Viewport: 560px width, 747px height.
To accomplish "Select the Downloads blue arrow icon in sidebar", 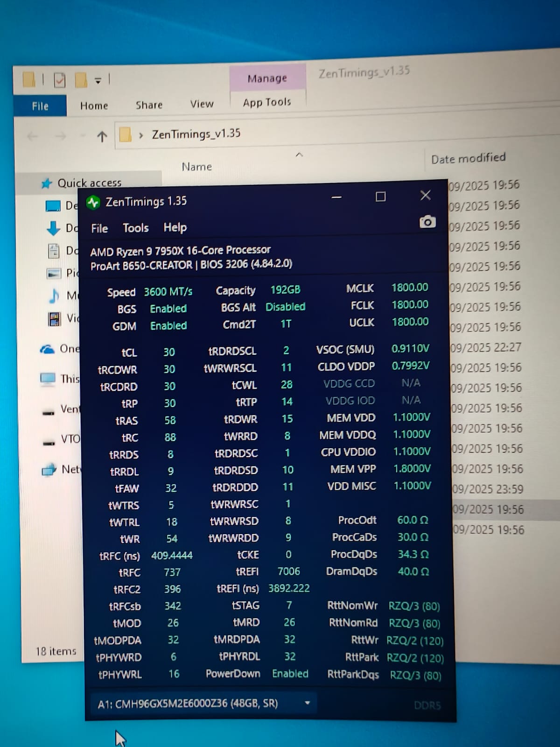I will tap(53, 228).
